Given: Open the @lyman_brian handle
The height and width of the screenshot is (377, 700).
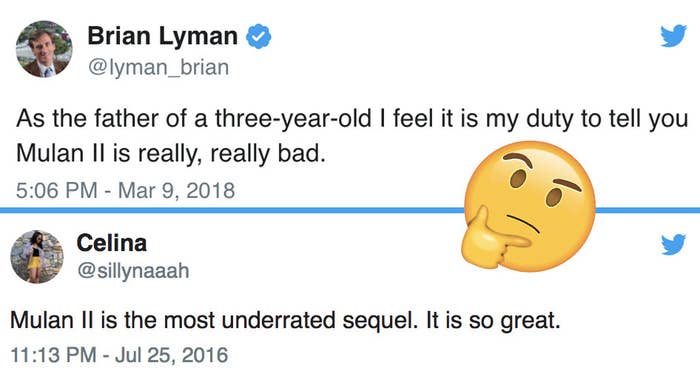Looking at the screenshot, I should (158, 68).
